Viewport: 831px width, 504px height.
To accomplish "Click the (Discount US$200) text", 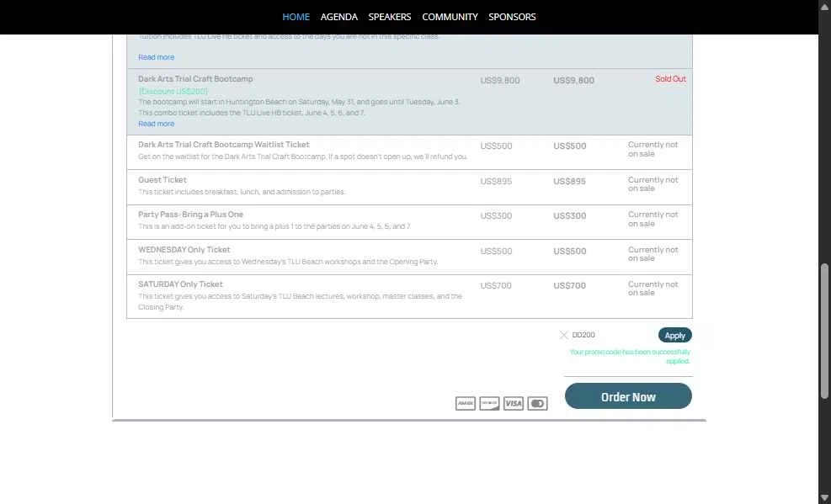I will click(173, 92).
